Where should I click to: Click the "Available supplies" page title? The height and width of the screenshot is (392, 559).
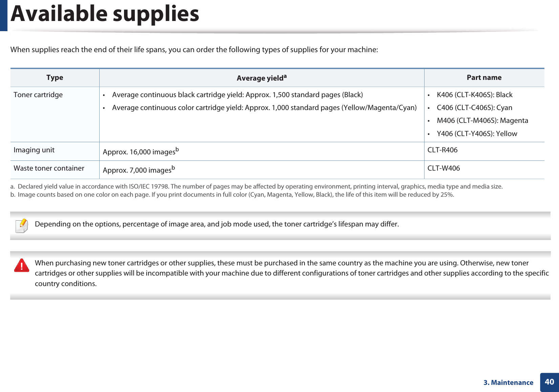(x=105, y=14)
